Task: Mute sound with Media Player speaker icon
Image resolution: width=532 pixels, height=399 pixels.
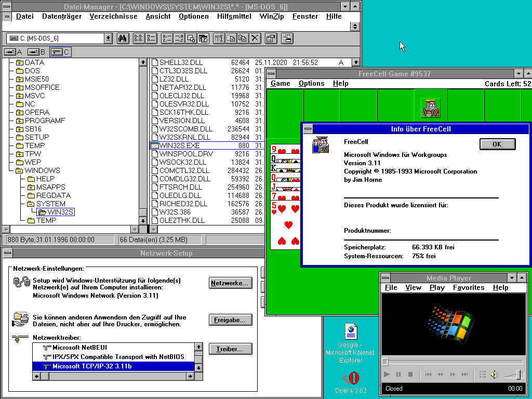Action: coord(494,374)
